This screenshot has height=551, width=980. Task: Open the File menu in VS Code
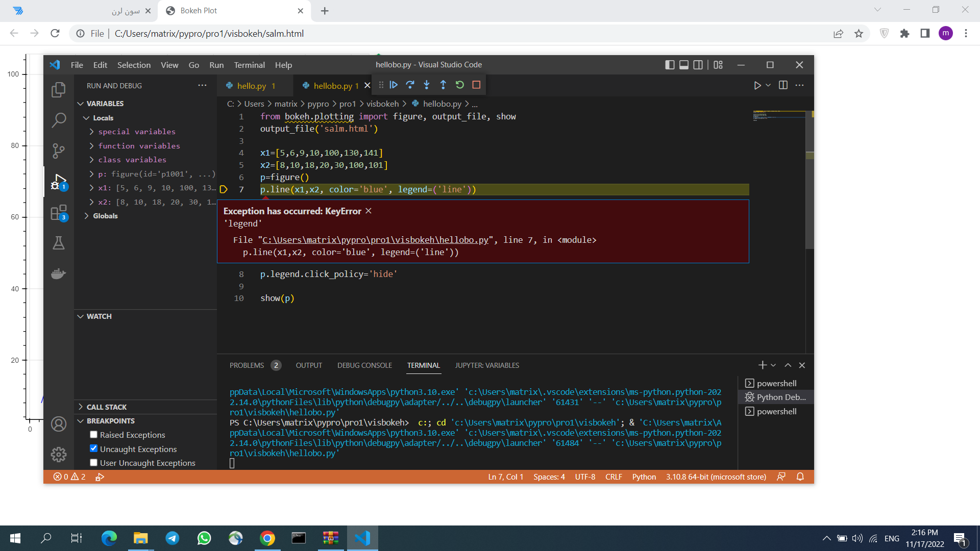tap(77, 65)
